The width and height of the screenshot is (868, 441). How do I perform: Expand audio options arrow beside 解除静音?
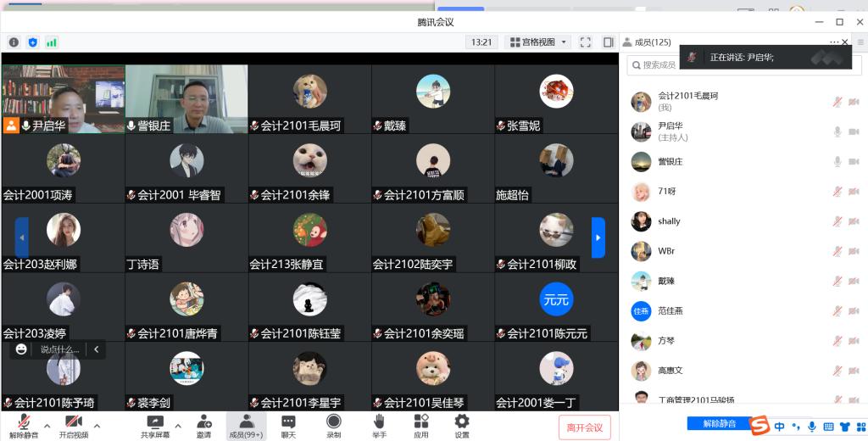[x=47, y=425]
